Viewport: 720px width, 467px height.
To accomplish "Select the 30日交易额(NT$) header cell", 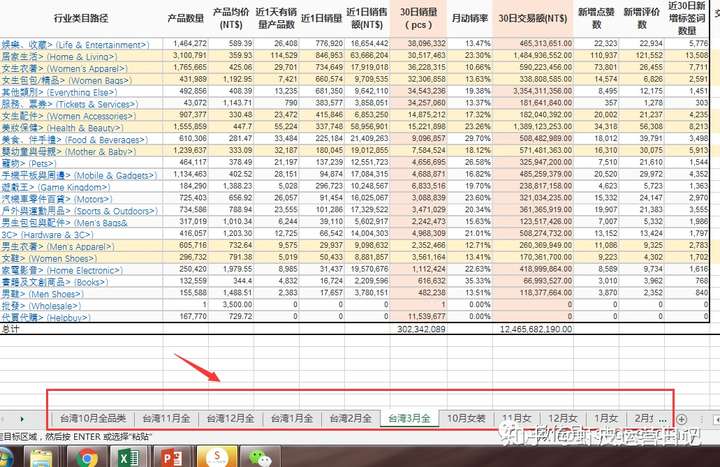I will [x=533, y=18].
